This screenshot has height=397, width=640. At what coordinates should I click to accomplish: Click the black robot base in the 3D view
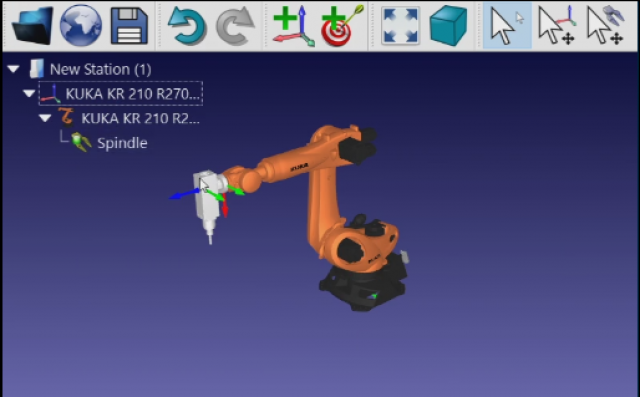point(362,286)
